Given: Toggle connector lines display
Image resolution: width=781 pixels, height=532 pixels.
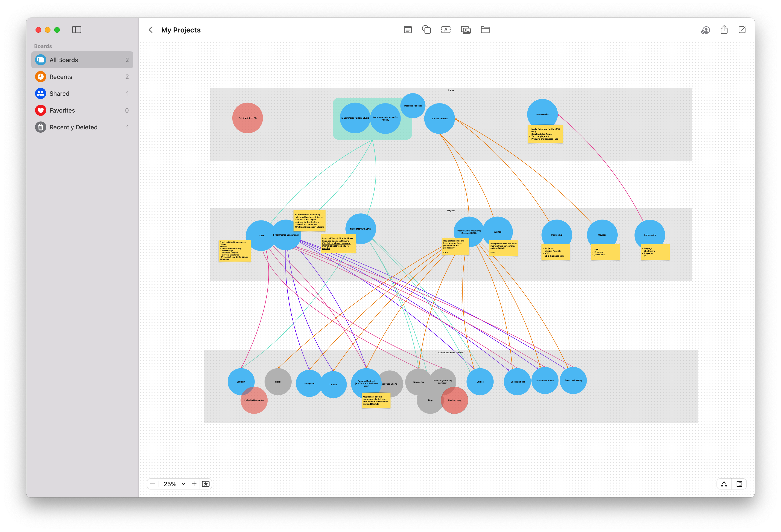Looking at the screenshot, I should point(724,484).
